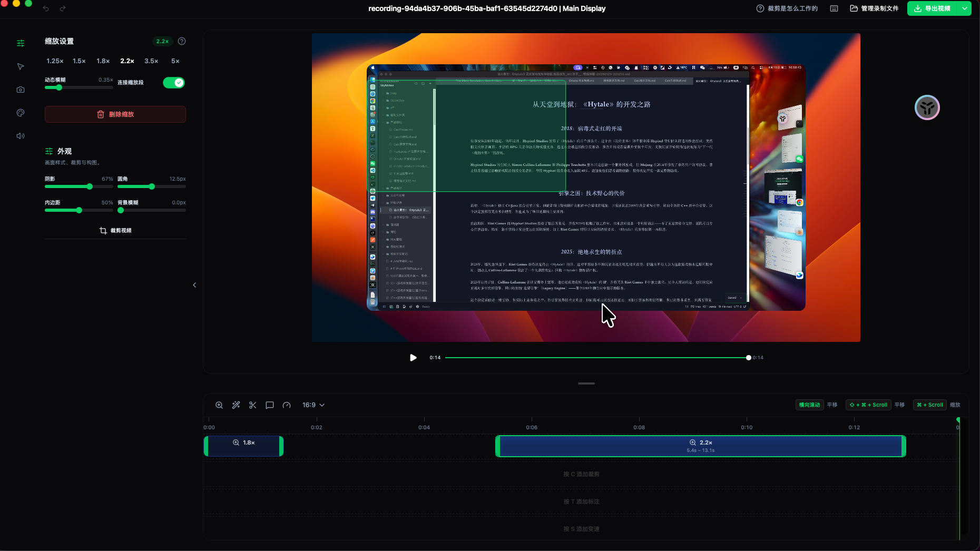This screenshot has width=980, height=551.
Task: Click the 2.2× badge beside 缩放设置
Action: pos(162,41)
